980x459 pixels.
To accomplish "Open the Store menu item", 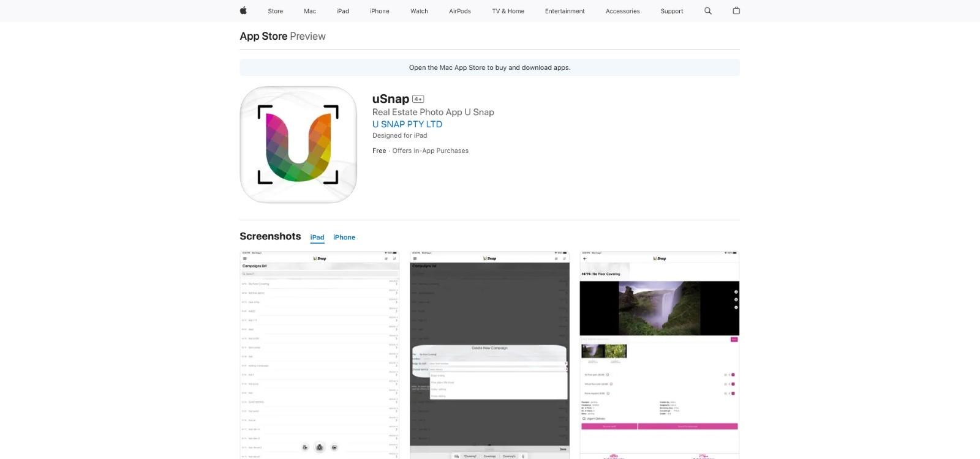I will pyautogui.click(x=276, y=11).
